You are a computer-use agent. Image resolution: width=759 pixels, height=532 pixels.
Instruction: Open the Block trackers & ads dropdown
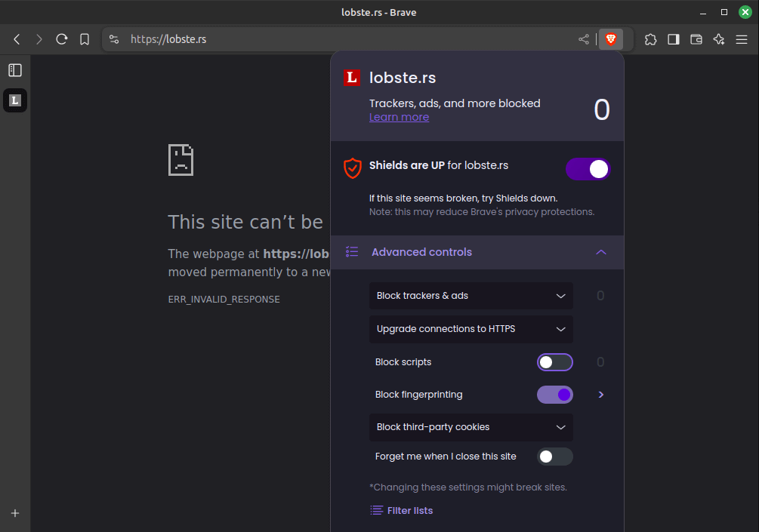471,296
